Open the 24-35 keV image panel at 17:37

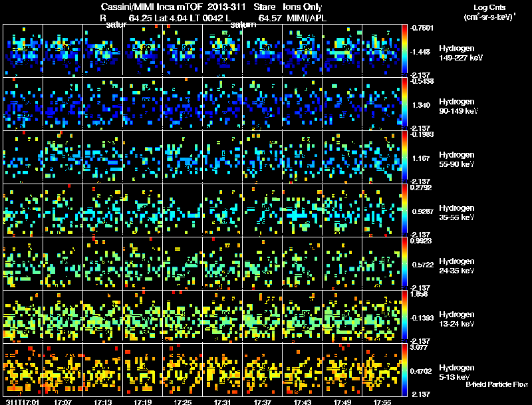point(262,263)
